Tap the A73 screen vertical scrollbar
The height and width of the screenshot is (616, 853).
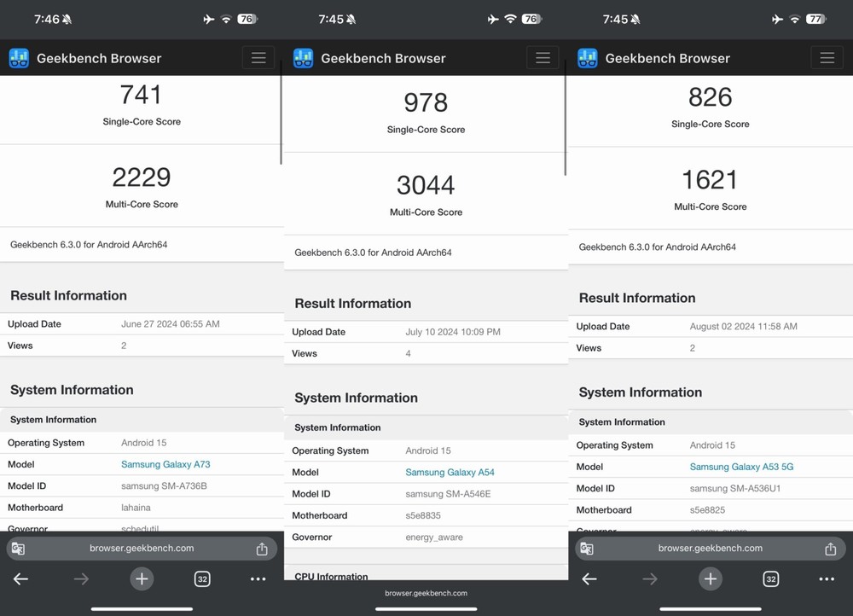(281, 112)
